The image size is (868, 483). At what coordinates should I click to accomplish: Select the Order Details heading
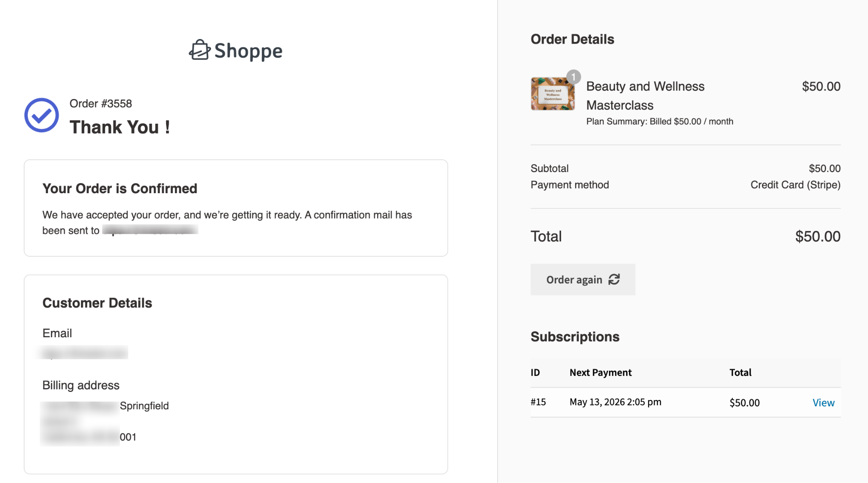(572, 39)
